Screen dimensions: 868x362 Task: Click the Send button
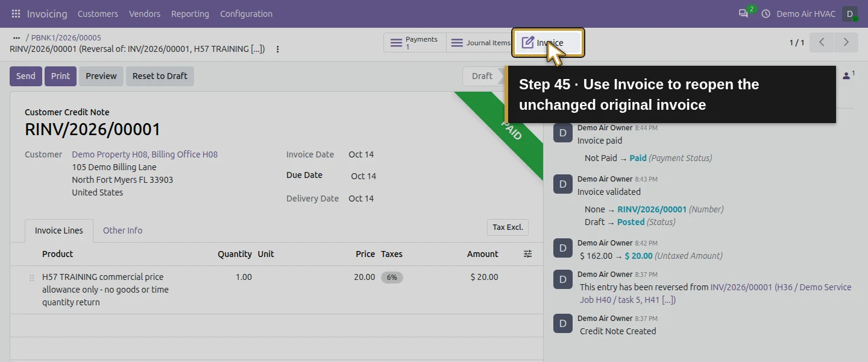(x=25, y=76)
